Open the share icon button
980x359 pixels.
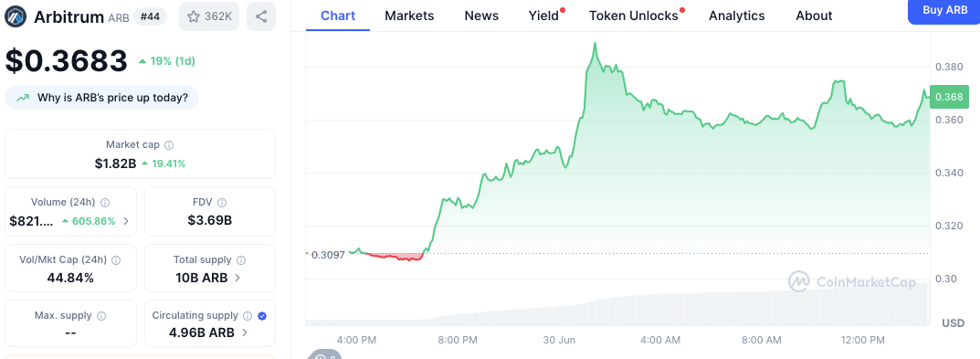click(x=261, y=16)
